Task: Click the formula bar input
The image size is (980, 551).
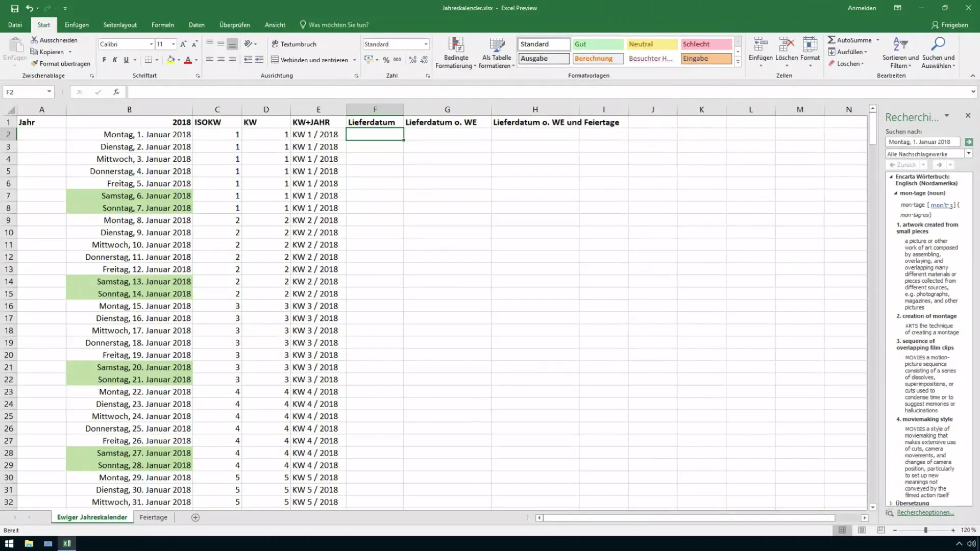Action: [x=549, y=92]
